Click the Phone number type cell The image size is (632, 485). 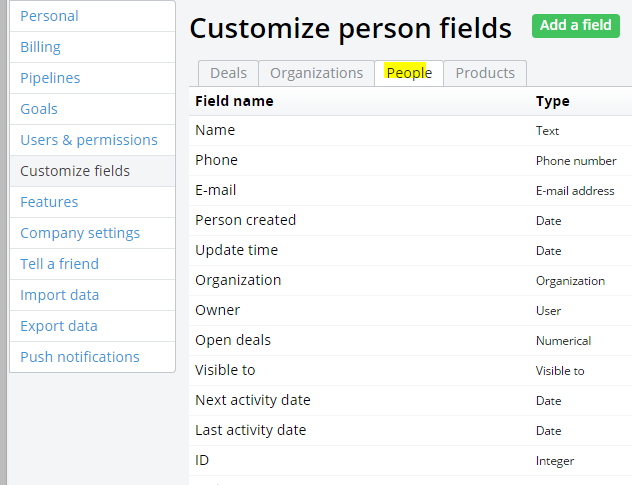pos(576,161)
